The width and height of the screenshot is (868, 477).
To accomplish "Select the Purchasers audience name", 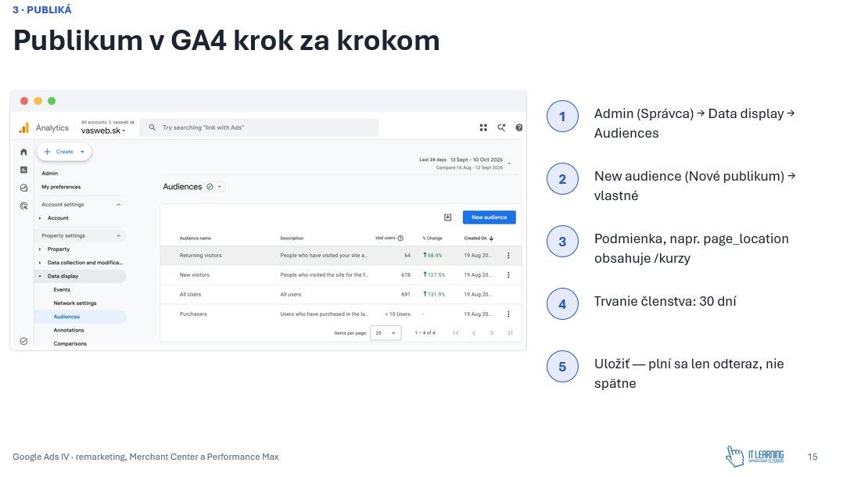I will pos(193,314).
